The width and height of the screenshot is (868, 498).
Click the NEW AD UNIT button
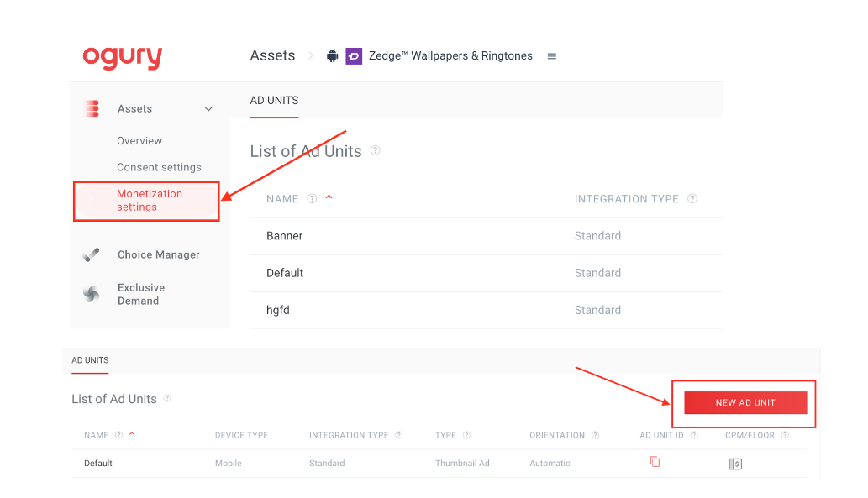745,403
